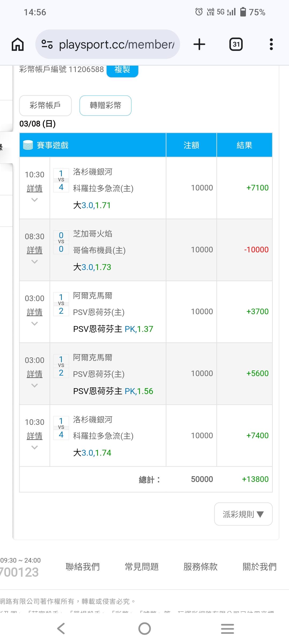Open the 服務條款 footer link
289x644 pixels.
pos(200,567)
